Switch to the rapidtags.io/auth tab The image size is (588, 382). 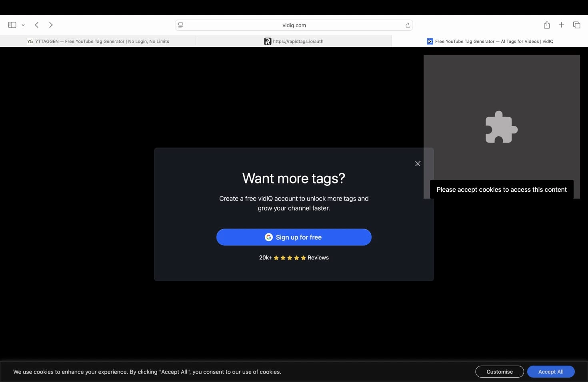[294, 41]
